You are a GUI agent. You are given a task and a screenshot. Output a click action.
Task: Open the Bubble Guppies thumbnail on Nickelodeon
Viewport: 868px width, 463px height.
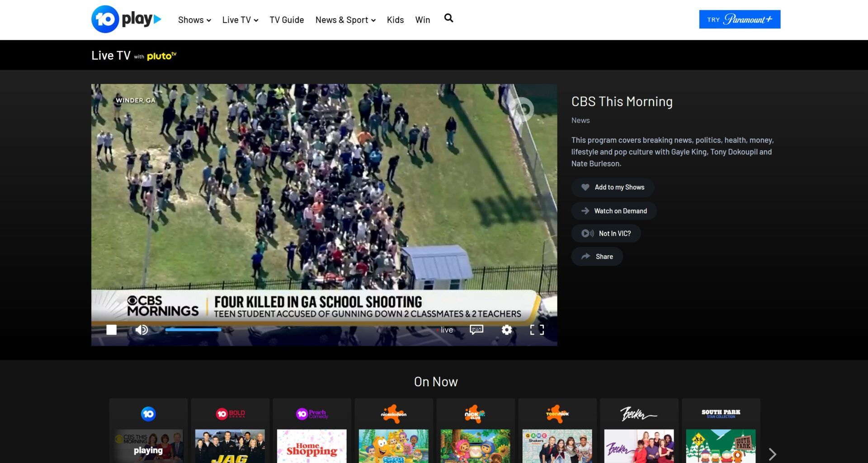point(394,446)
